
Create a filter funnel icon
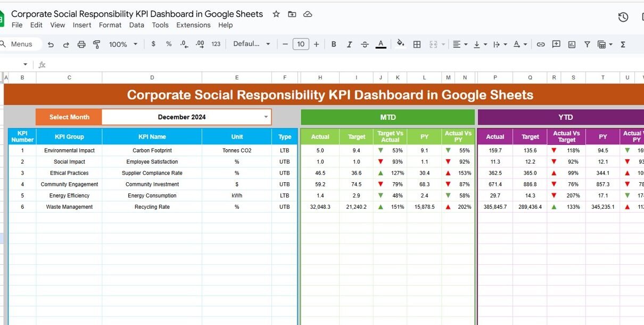pos(587,44)
